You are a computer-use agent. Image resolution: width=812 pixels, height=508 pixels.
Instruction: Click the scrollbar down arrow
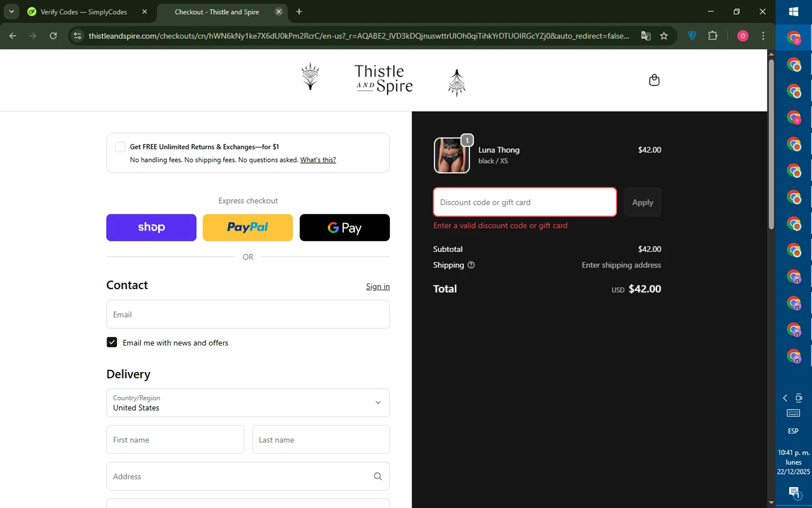[771, 503]
